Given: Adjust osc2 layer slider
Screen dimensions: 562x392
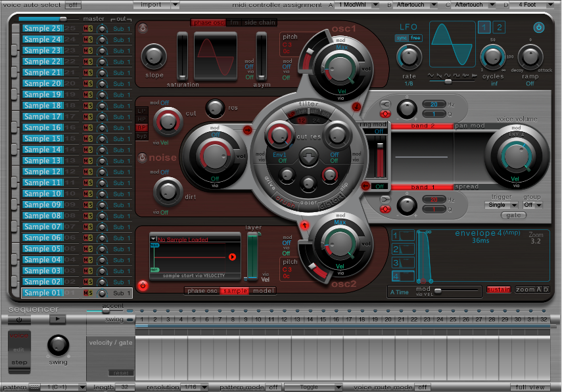Looking at the screenshot, I should tap(252, 256).
